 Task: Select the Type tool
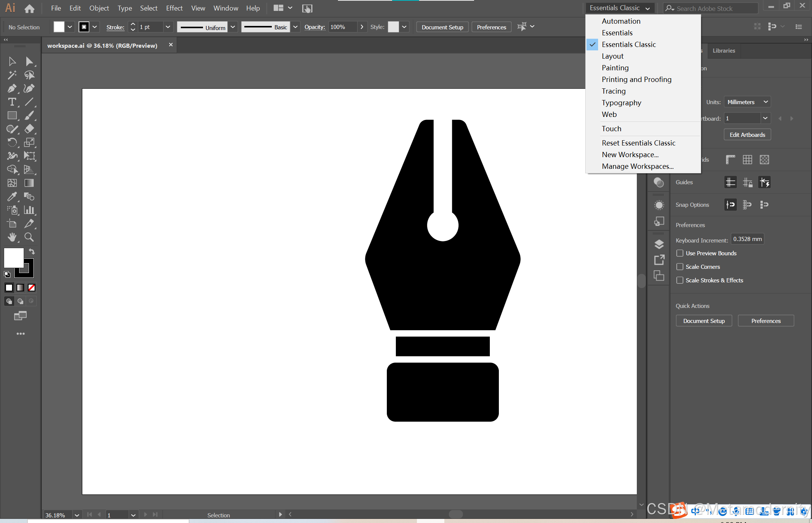pyautogui.click(x=12, y=102)
